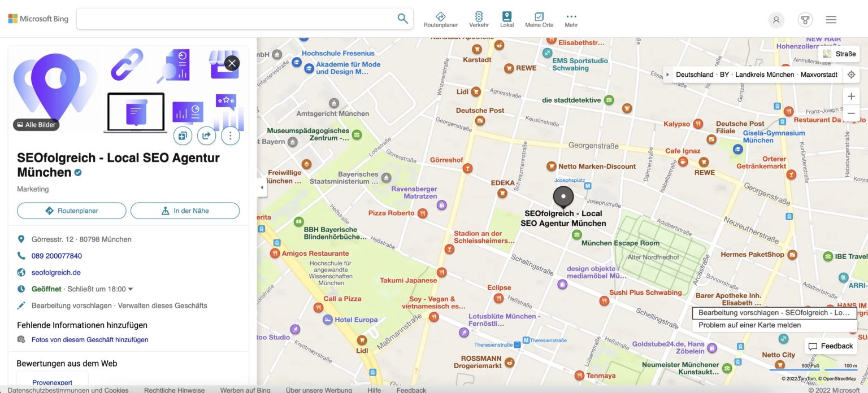This screenshot has width=868, height=393.
Task: Open the three-dots more options menu
Action: (230, 136)
